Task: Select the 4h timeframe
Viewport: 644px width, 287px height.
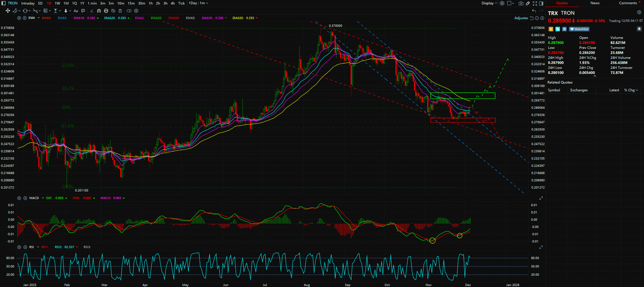Action: (x=173, y=3)
